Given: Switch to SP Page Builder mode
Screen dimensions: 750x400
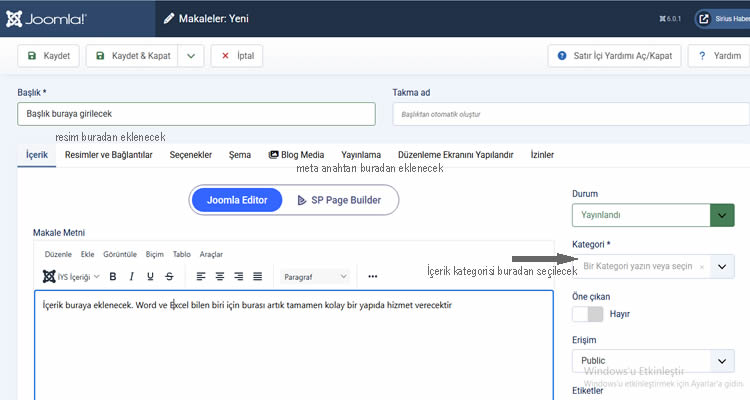Looking at the screenshot, I should point(340,200).
